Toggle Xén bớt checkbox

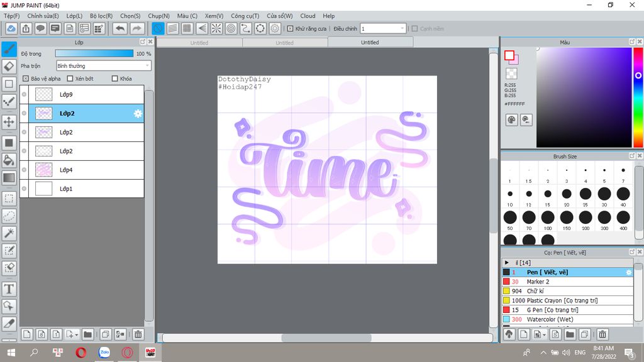point(70,79)
